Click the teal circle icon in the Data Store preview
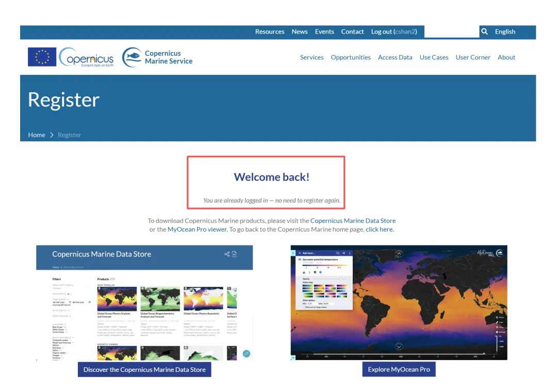This screenshot has height=392, width=557. [246, 354]
